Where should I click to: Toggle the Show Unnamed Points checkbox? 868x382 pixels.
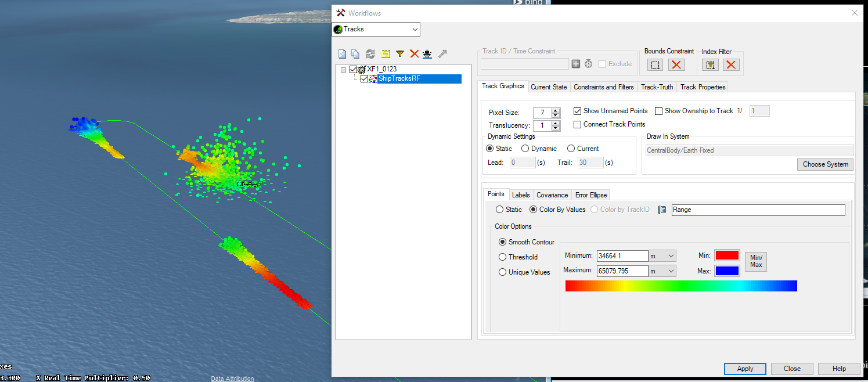(578, 111)
